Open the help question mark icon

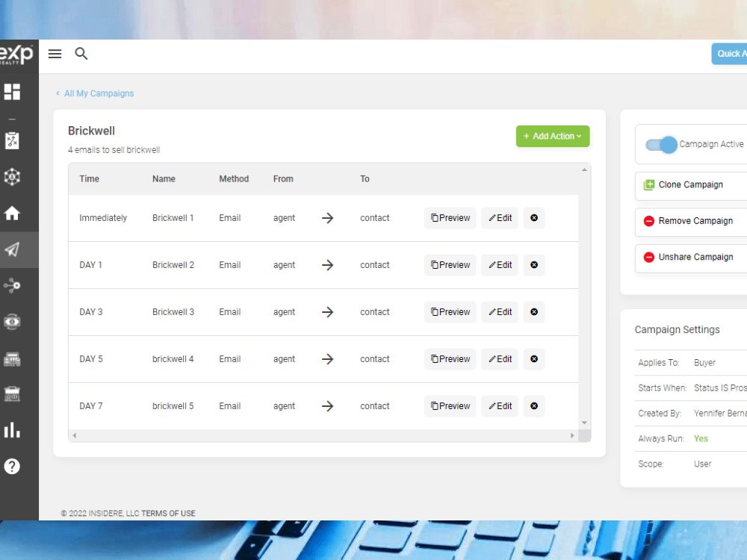pos(13,466)
